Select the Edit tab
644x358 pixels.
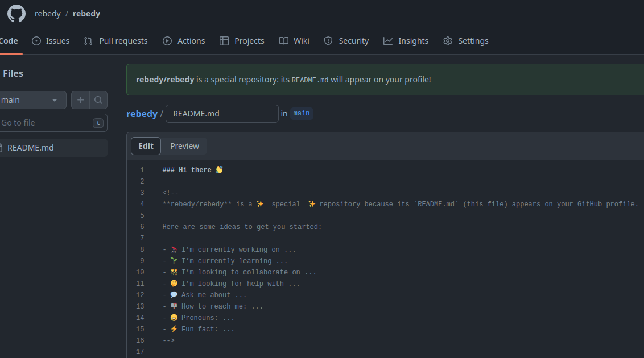pos(146,146)
